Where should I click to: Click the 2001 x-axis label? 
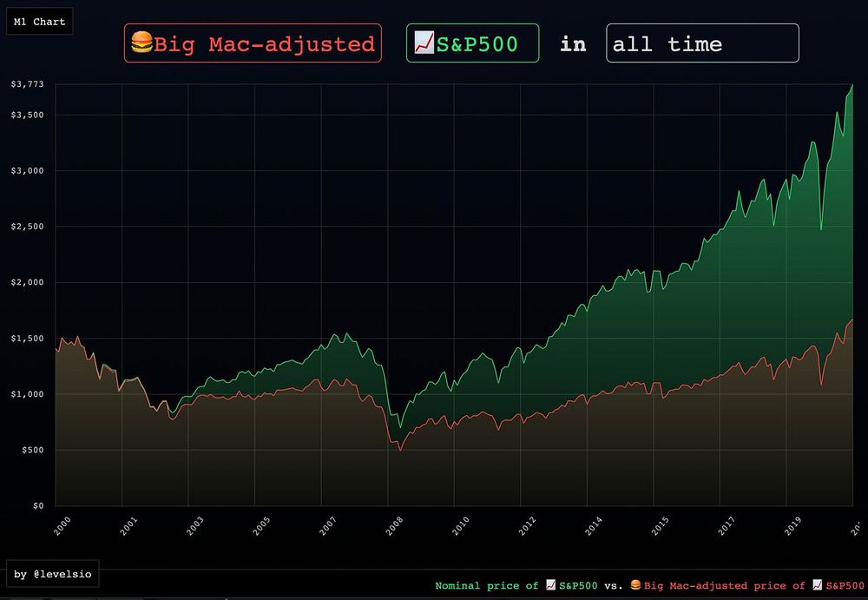128,526
